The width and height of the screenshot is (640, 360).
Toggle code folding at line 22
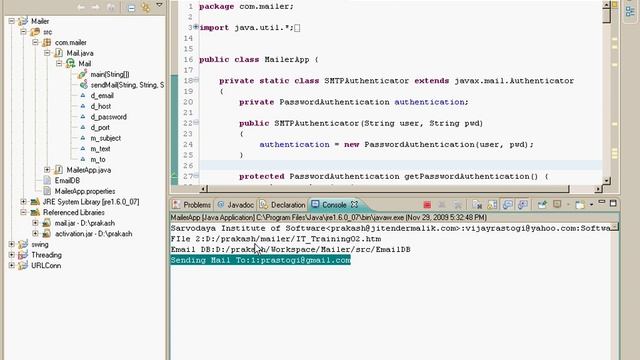[x=196, y=122]
